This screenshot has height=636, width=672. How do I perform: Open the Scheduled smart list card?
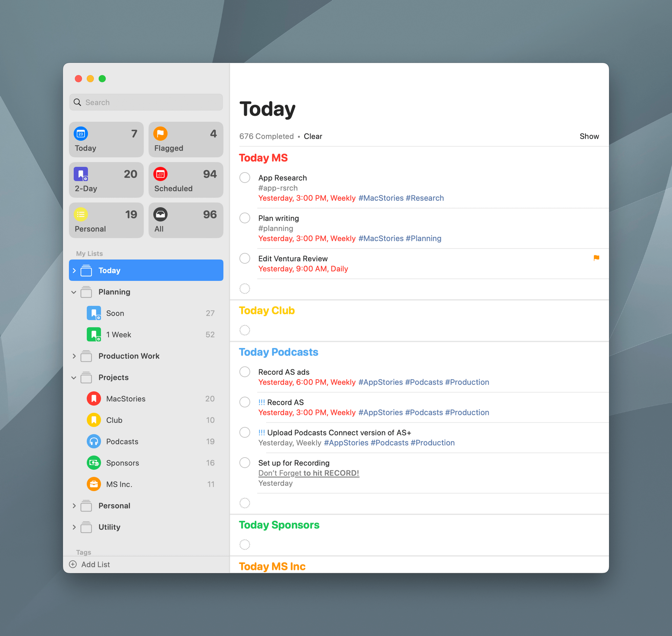click(x=186, y=180)
